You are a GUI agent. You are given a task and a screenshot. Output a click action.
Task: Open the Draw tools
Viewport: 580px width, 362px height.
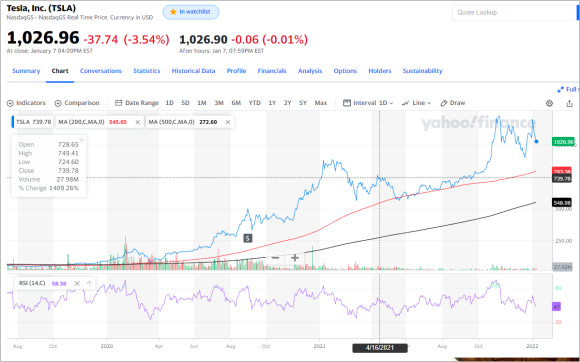[x=453, y=103]
